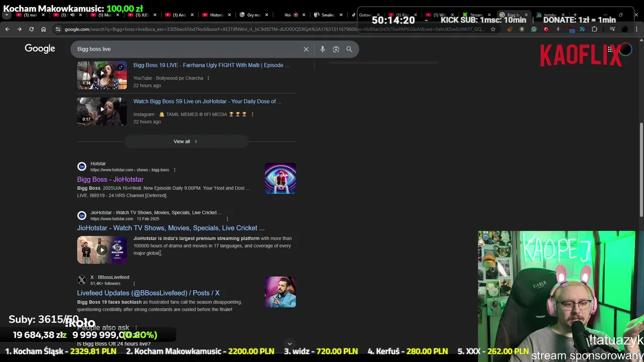Open Watch Bigg Boss S9 Live link
Image resolution: width=644 pixels, height=362 pixels.
click(x=207, y=101)
